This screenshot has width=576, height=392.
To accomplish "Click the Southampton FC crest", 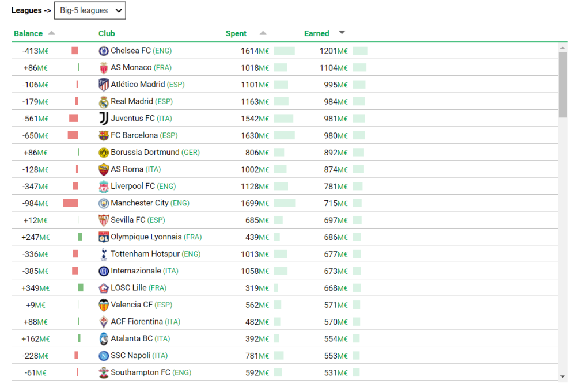I will 104,372.
